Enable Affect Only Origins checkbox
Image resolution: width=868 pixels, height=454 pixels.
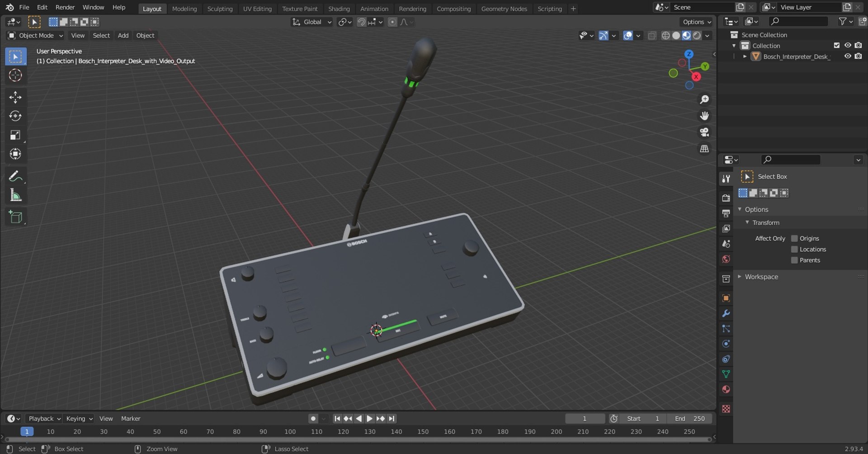click(794, 238)
